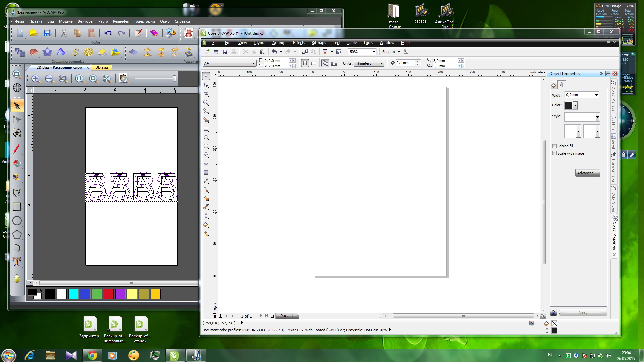The image size is (644, 362).
Task: Open the millimeters Units dropdown
Action: tap(381, 63)
